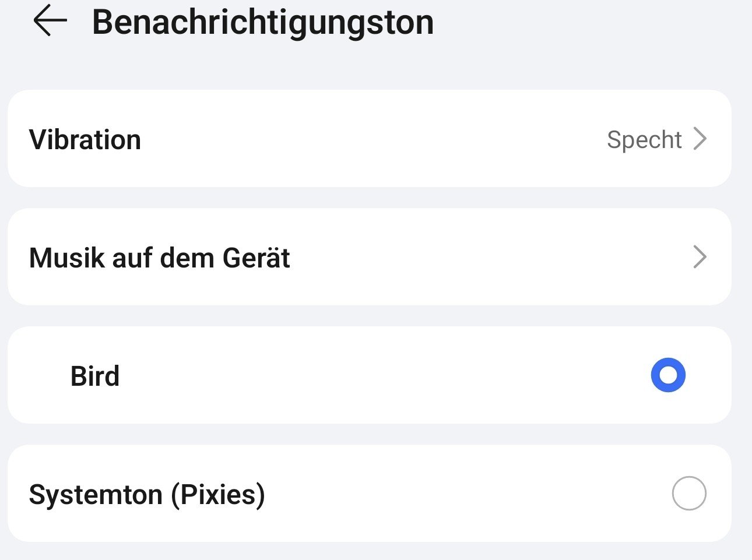
Task: Open the Vibration settings label
Action: (x=85, y=140)
